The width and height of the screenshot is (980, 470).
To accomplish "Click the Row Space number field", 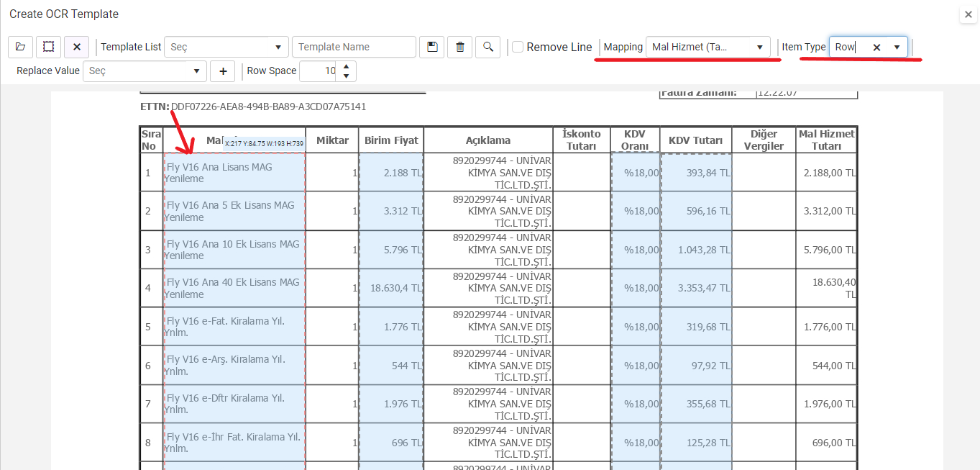I will (319, 71).
